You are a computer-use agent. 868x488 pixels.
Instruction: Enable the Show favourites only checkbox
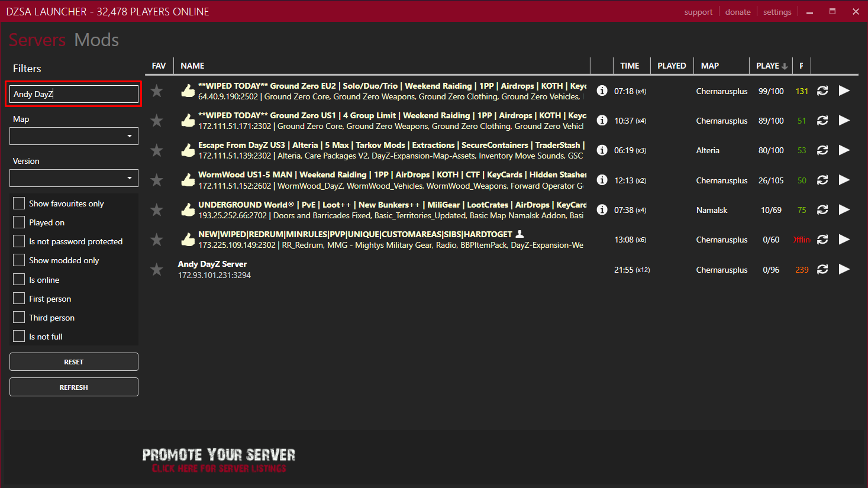(x=18, y=203)
